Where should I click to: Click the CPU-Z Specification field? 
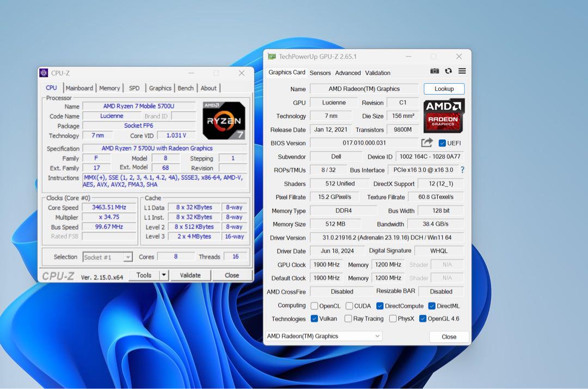tap(164, 149)
